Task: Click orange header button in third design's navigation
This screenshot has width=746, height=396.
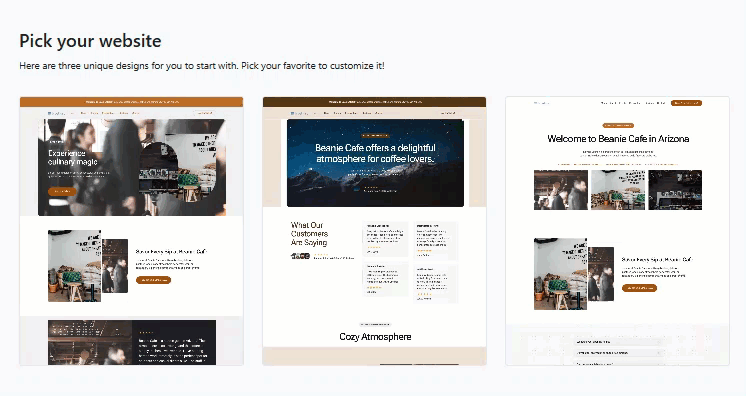Action: [686, 103]
